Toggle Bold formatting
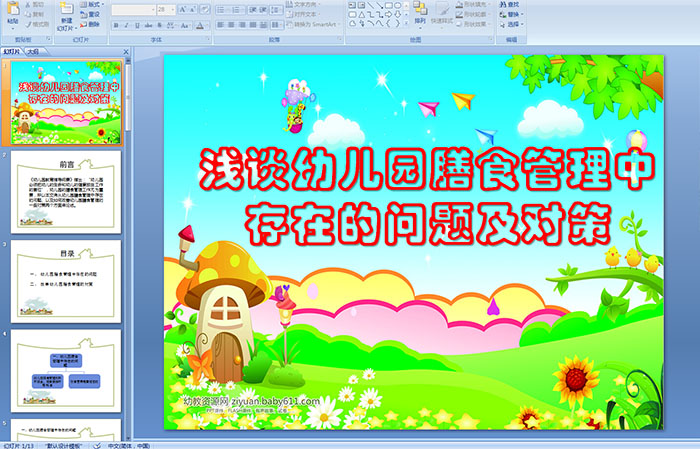 tap(116, 25)
